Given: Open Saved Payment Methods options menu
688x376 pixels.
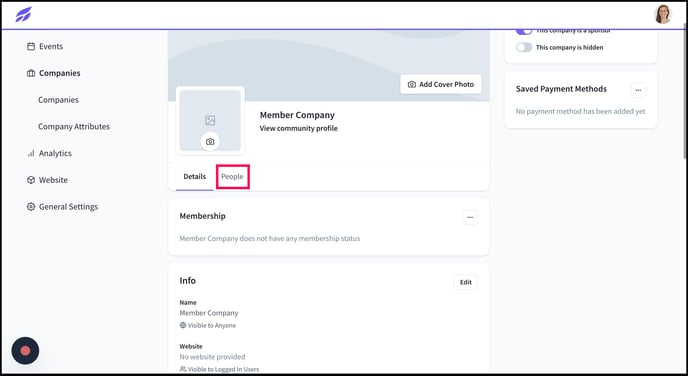Looking at the screenshot, I should point(638,90).
